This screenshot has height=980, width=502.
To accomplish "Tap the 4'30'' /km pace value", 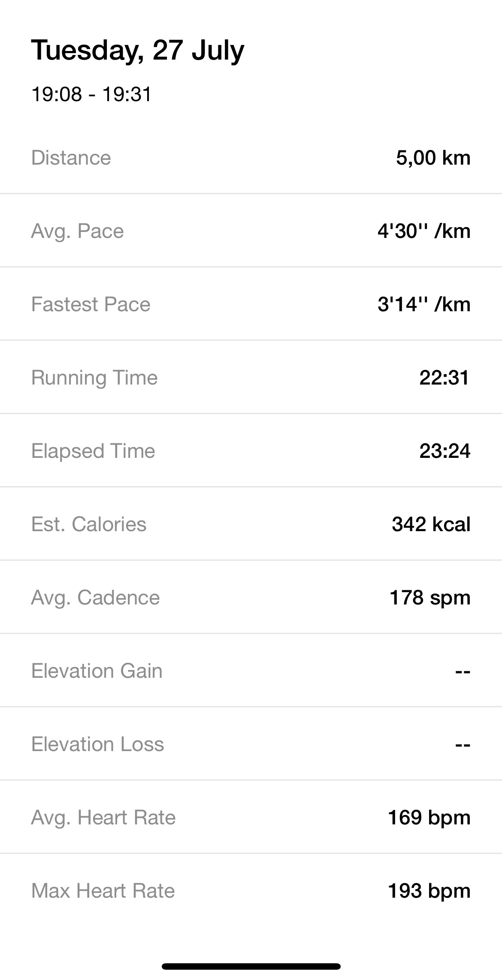I will coord(424,231).
